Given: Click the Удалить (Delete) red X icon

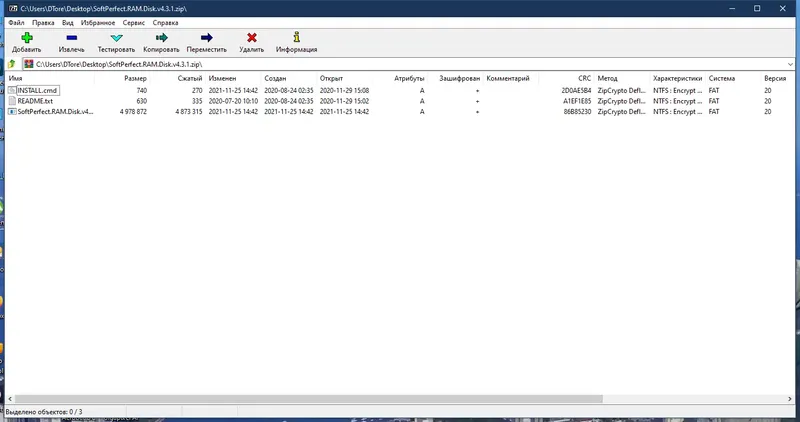Looking at the screenshot, I should click(x=252, y=38).
